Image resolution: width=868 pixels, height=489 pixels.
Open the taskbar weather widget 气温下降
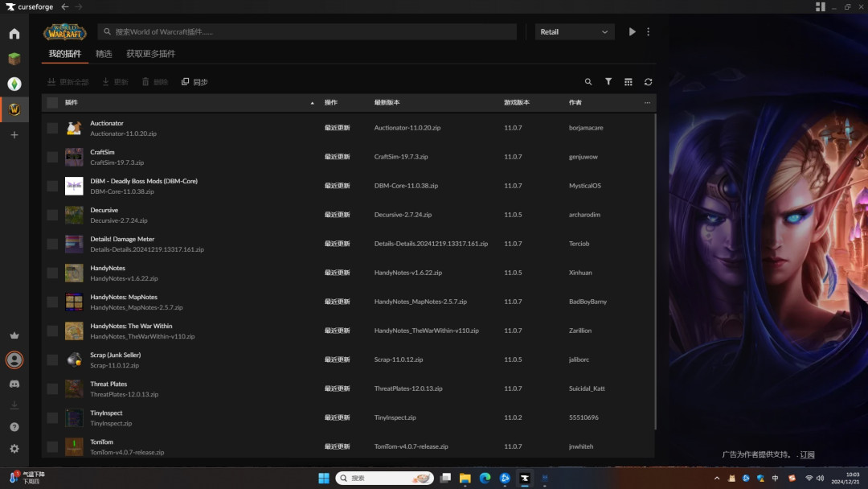point(27,478)
